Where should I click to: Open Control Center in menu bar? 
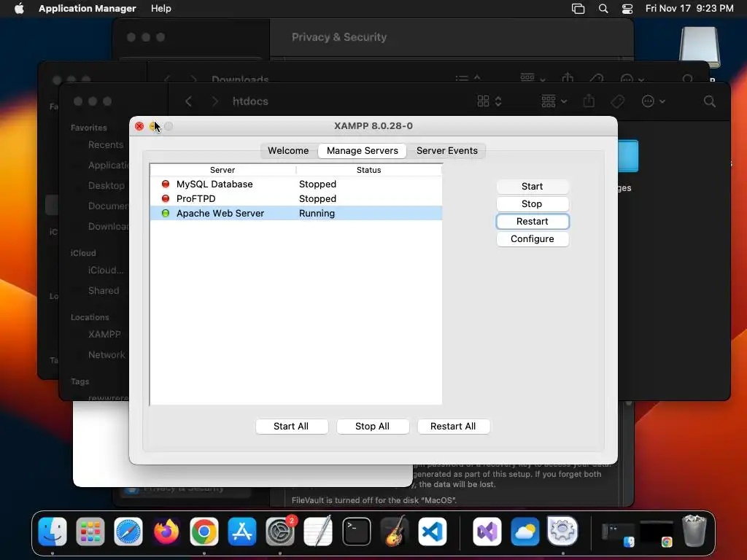(x=627, y=9)
